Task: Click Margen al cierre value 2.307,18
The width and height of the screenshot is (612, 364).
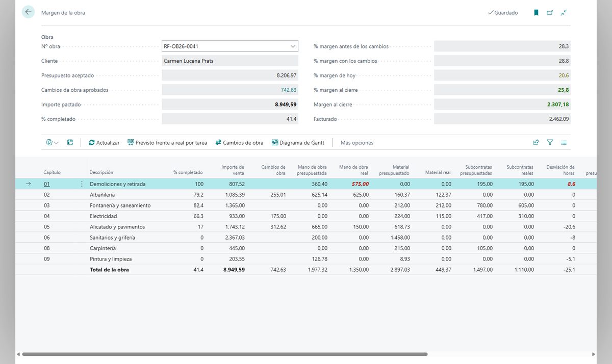Action: [557, 105]
